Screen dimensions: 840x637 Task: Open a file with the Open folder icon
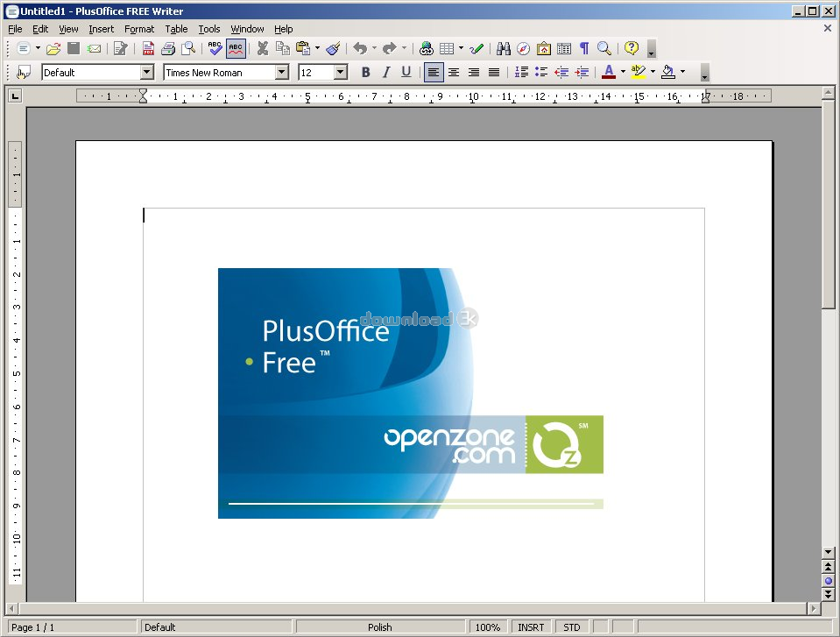tap(53, 49)
